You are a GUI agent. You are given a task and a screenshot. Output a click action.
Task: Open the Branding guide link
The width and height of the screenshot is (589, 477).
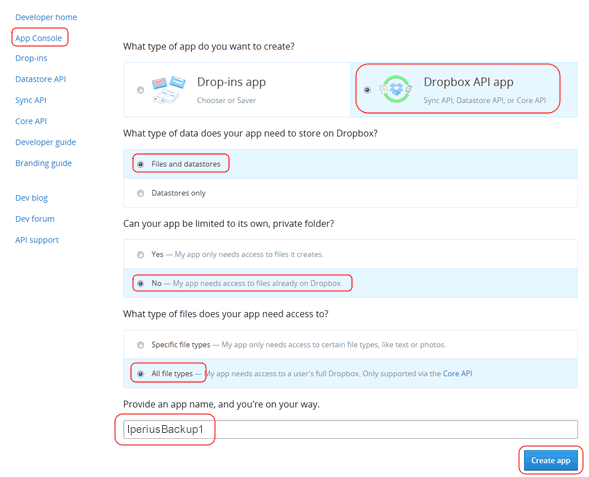[x=43, y=163]
